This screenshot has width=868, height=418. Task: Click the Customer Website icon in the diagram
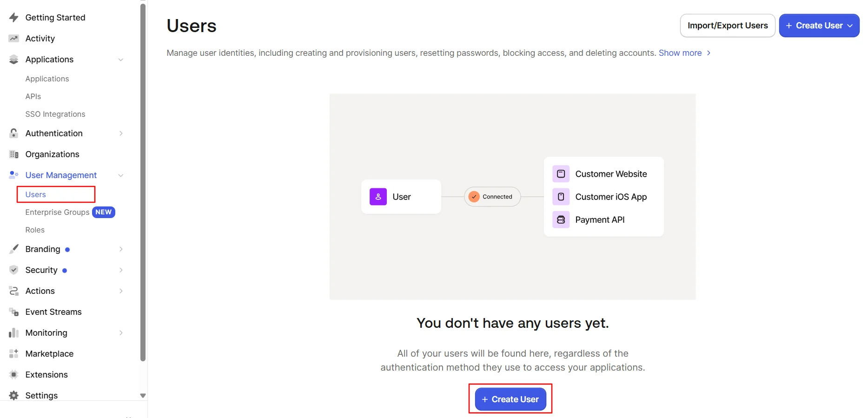pos(561,174)
